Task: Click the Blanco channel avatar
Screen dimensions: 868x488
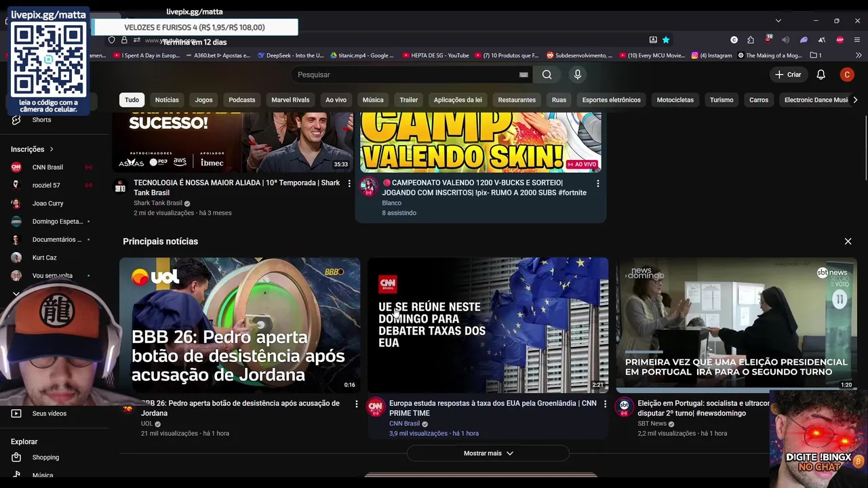Action: tap(368, 186)
